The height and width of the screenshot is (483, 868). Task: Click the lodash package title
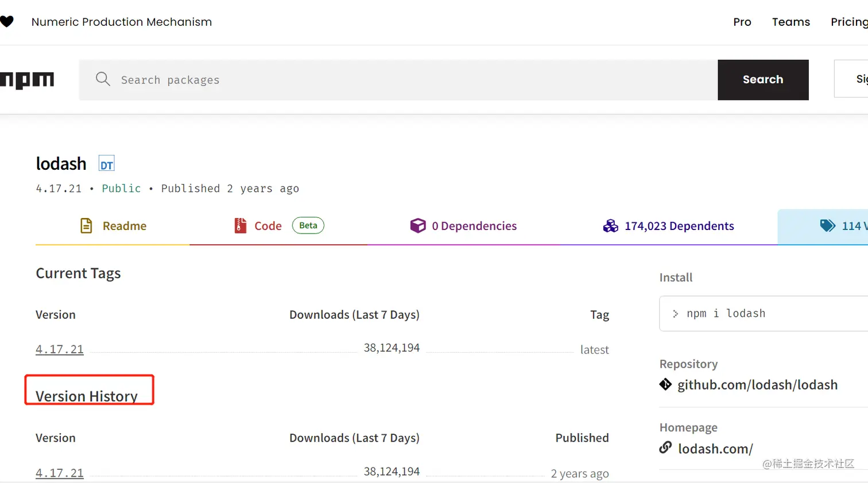tap(61, 163)
